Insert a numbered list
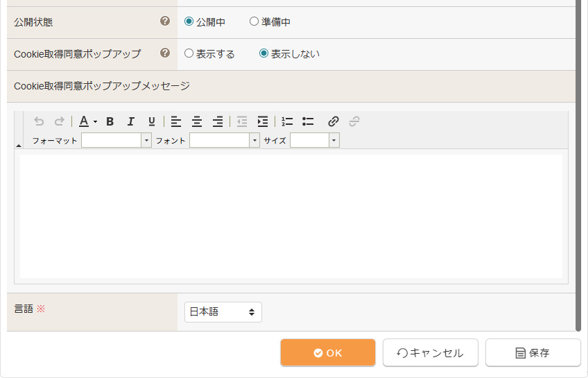This screenshot has width=588, height=378. point(287,121)
